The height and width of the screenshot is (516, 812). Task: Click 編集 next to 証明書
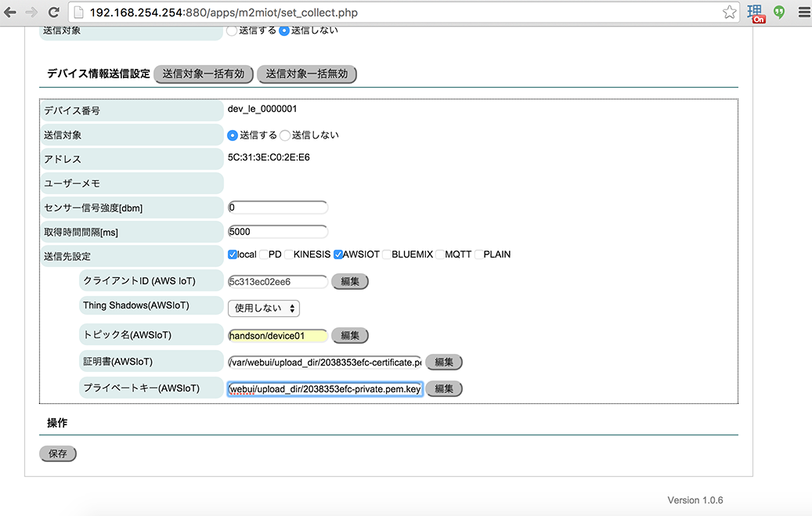(x=444, y=362)
